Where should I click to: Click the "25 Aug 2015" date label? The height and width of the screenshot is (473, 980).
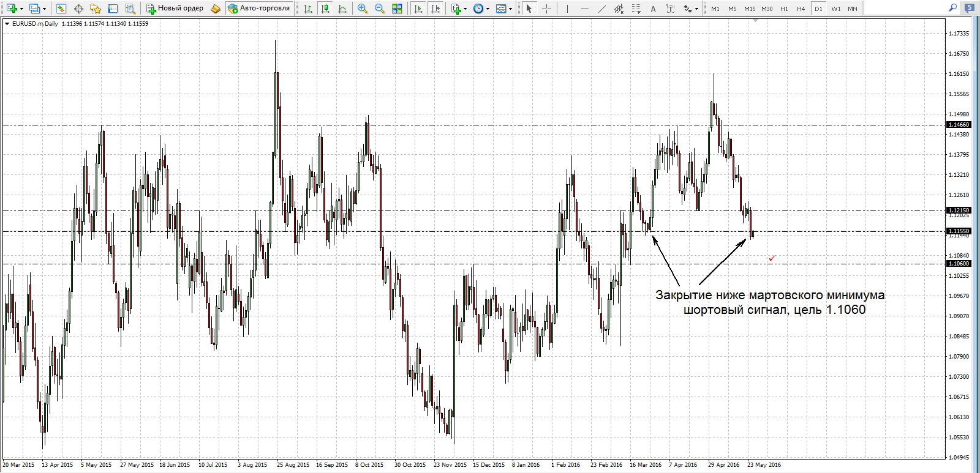[293, 465]
